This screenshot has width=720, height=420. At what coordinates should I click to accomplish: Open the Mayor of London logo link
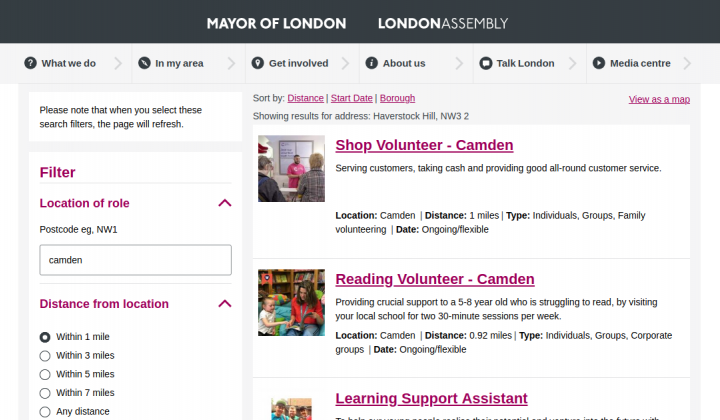[x=276, y=23]
